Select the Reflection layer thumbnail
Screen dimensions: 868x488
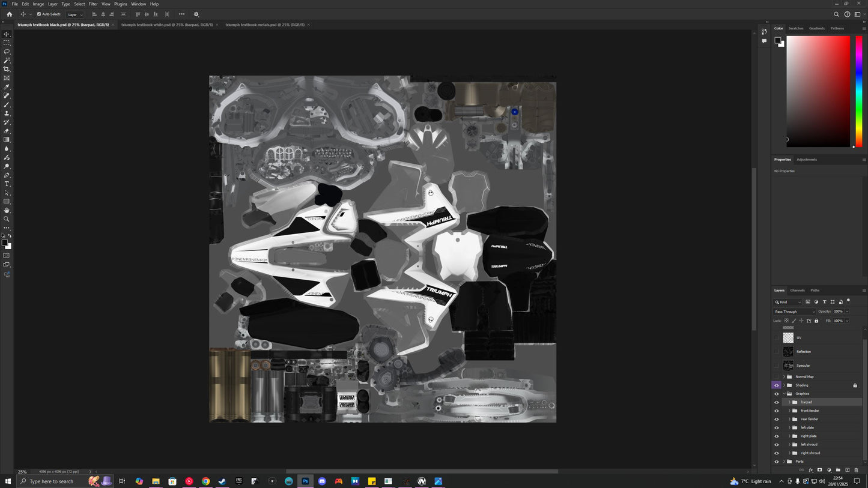click(x=788, y=352)
